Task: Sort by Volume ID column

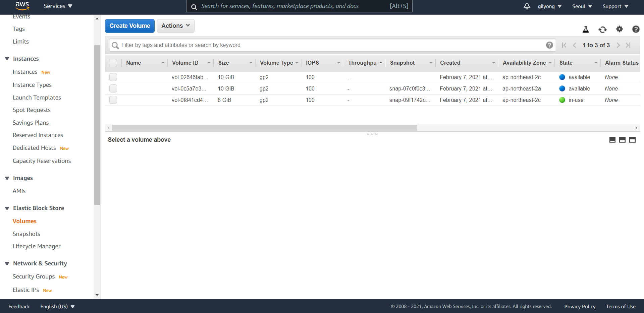Action: 185,63
